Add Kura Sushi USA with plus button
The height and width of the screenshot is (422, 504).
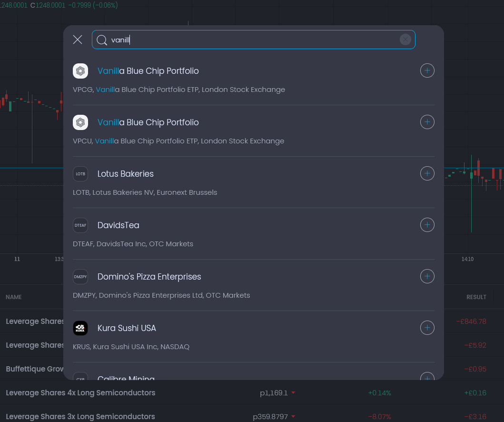pyautogui.click(x=427, y=328)
